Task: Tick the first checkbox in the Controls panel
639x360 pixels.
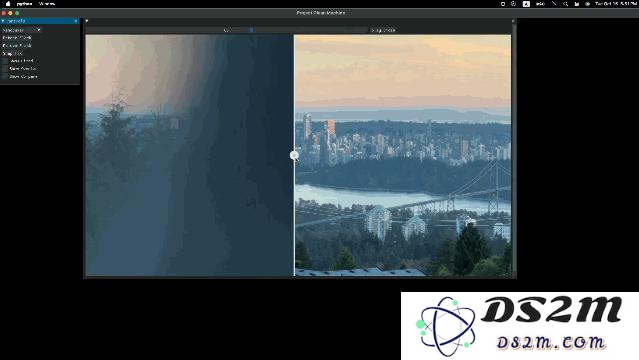Action: 4,61
